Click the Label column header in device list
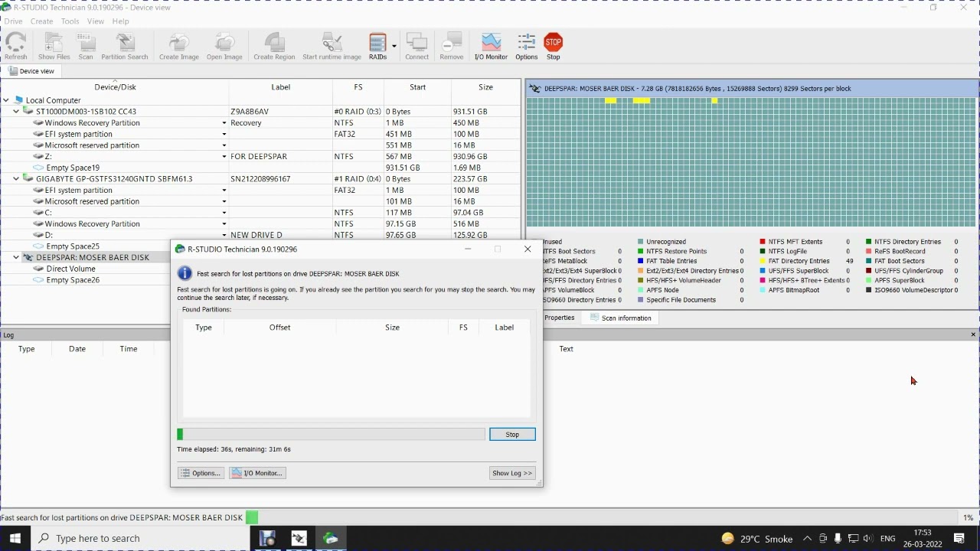Image resolution: width=980 pixels, height=551 pixels. coord(280,87)
